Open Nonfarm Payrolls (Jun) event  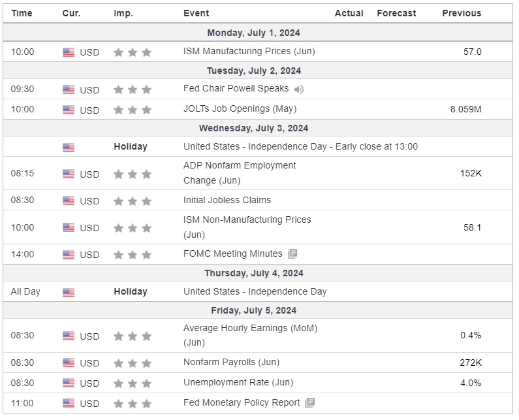[x=231, y=362]
